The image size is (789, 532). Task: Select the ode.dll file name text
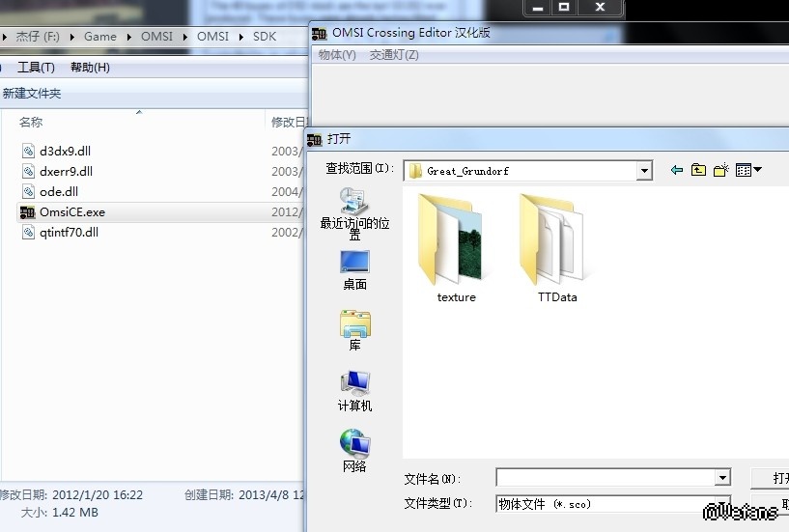(59, 192)
